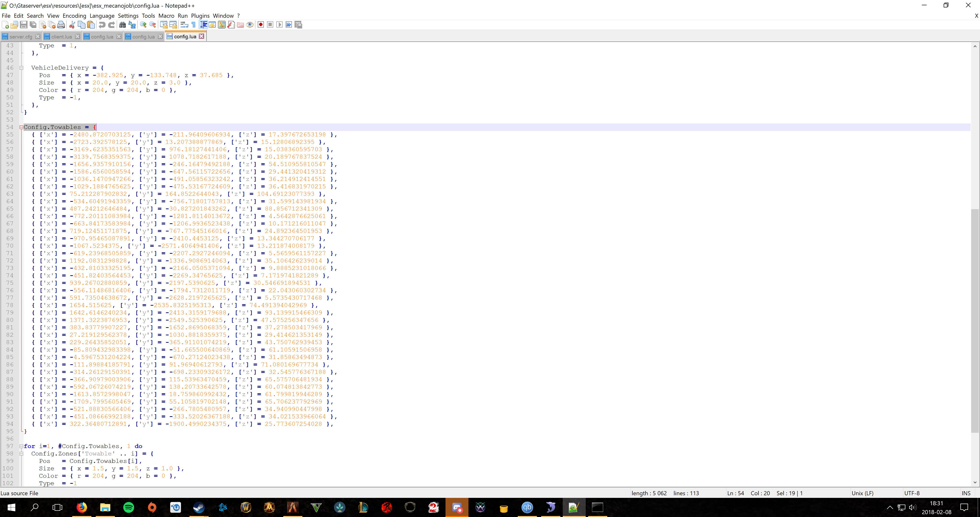Click the Print toolbar icon
This screenshot has height=517, width=980.
pos(61,25)
